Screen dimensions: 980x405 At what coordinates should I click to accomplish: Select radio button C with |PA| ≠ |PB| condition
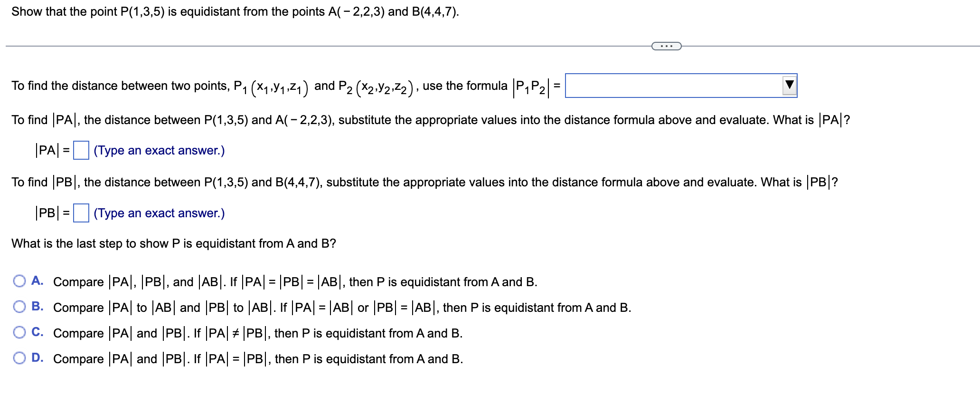click(19, 333)
